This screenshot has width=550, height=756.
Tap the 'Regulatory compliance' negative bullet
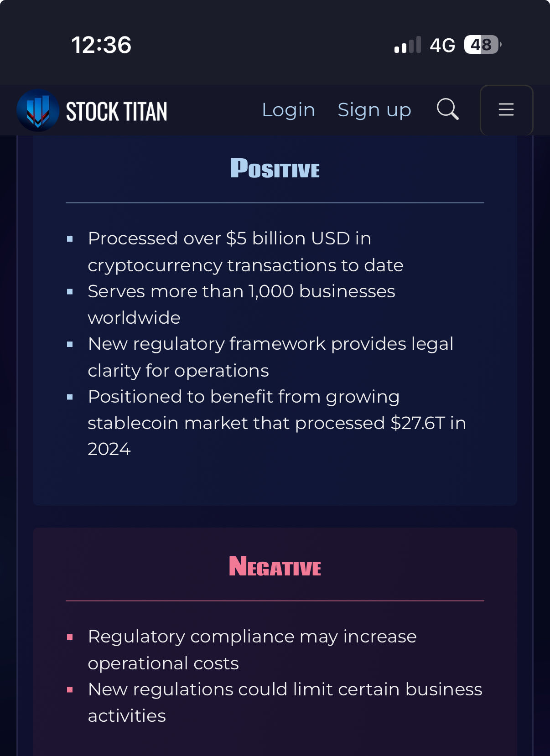(252, 650)
